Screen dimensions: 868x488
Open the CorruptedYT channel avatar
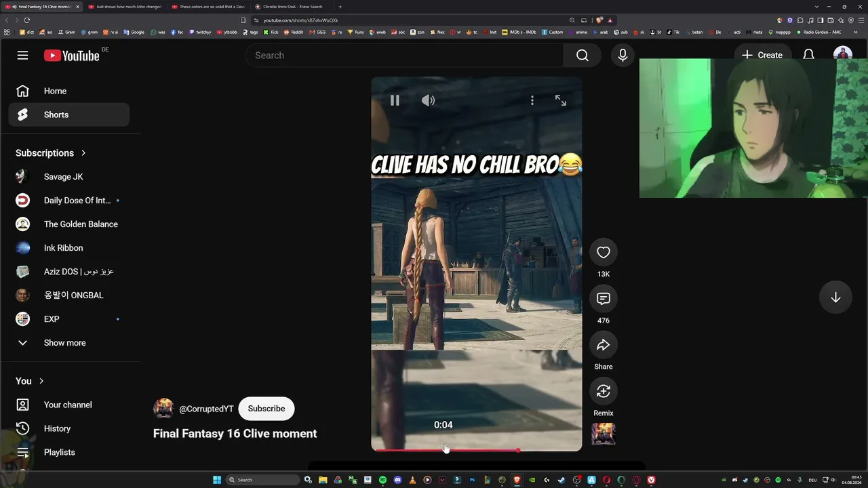(x=163, y=409)
